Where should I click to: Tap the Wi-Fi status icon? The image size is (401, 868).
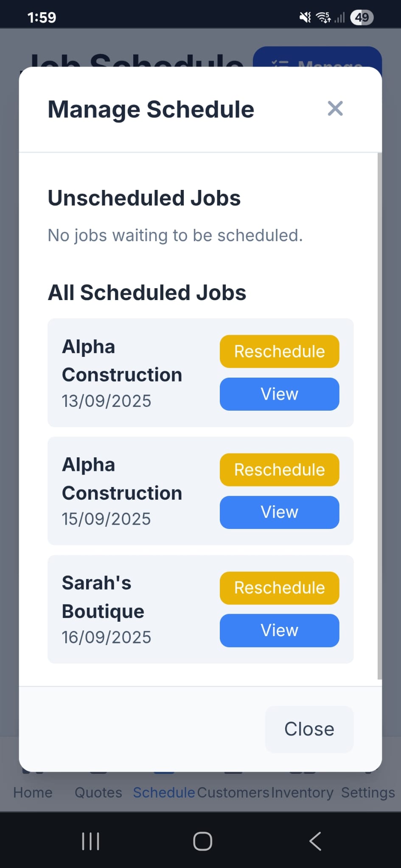pyautogui.click(x=323, y=17)
